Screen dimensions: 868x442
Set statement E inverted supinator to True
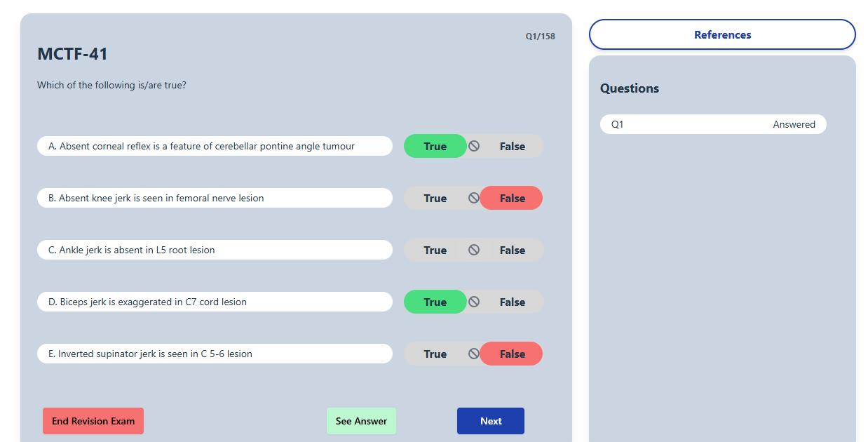coord(435,354)
